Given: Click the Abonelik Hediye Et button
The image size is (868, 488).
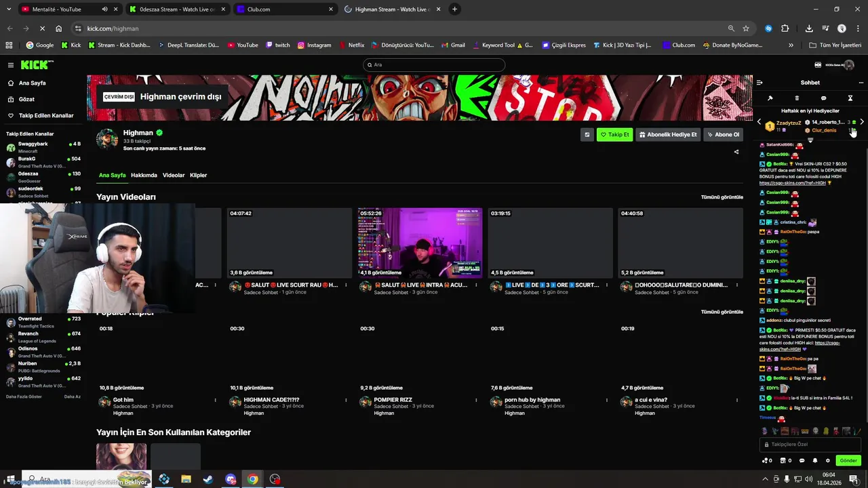Looking at the screenshot, I should pyautogui.click(x=668, y=134).
